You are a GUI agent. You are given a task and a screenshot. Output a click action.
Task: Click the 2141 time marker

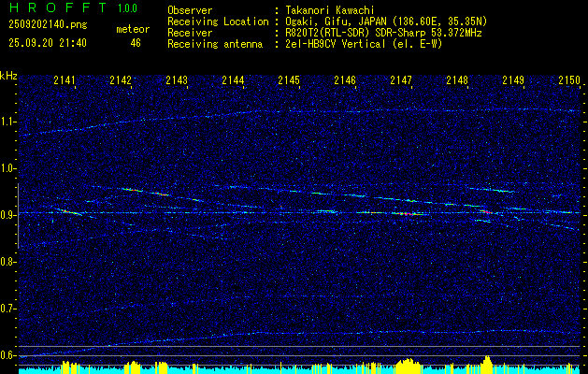point(65,81)
